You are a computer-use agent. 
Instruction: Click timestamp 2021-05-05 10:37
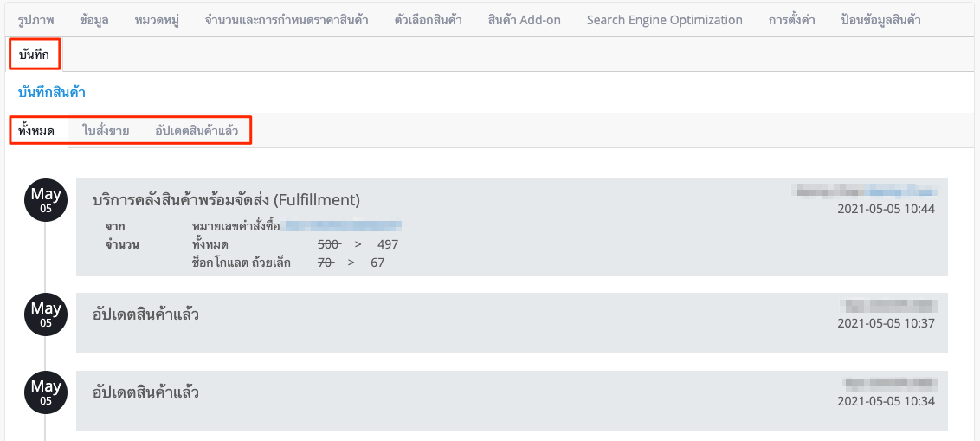click(x=886, y=323)
